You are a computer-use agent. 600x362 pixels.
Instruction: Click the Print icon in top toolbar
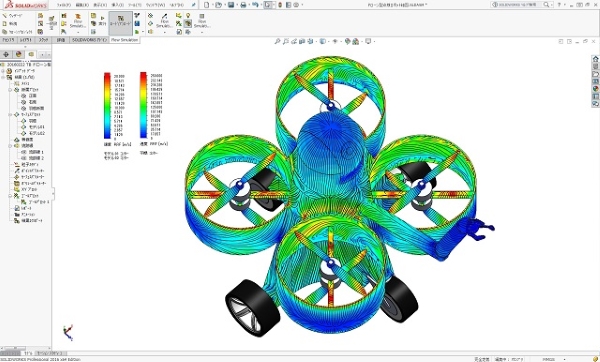[243, 5]
